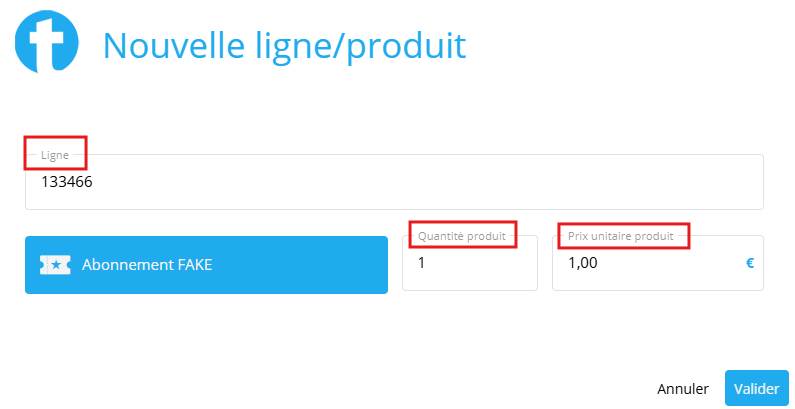Screen dimensions: 795x409
Task: Click the blue "t" application logo
Action: (47, 42)
